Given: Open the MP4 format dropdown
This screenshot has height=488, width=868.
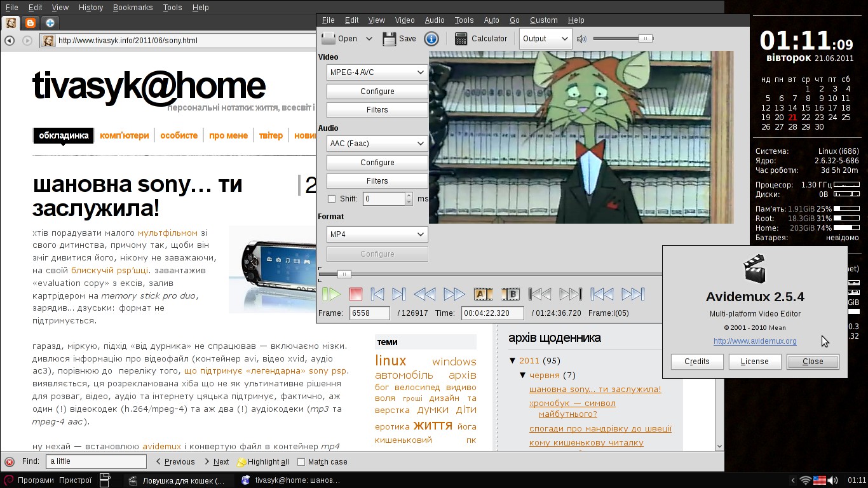Looking at the screenshot, I should point(377,234).
